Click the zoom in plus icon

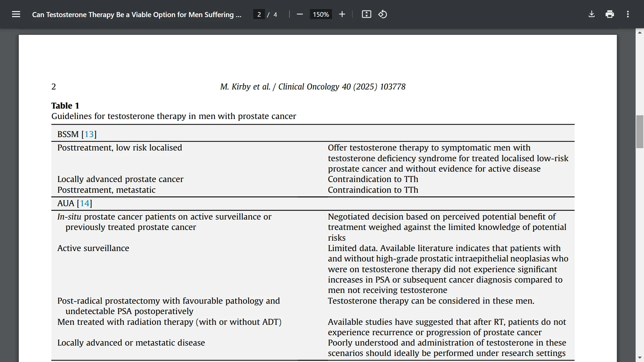point(342,14)
